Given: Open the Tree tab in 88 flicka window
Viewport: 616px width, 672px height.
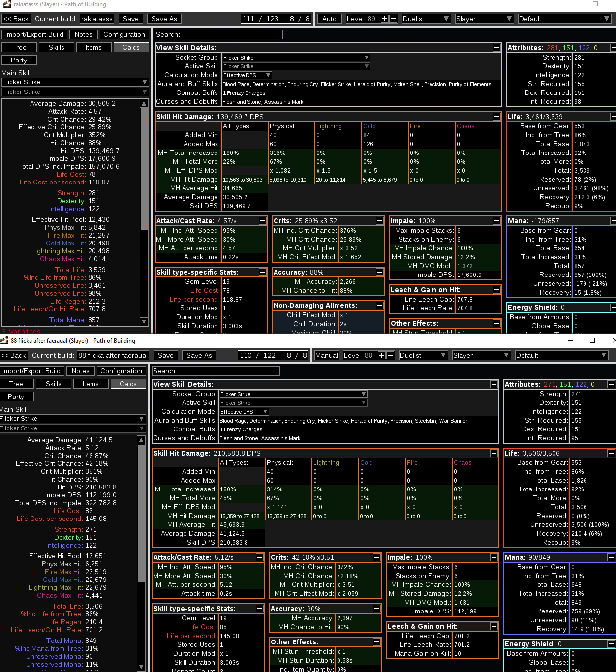Looking at the screenshot, I should point(16,384).
